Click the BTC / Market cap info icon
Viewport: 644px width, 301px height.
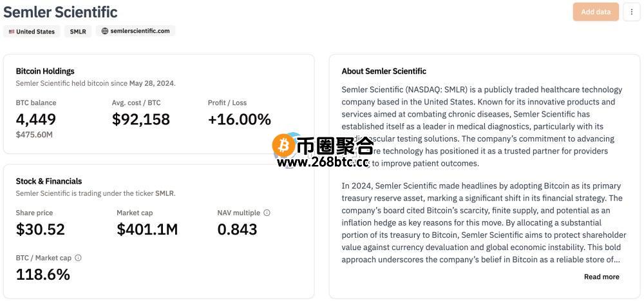[78, 258]
